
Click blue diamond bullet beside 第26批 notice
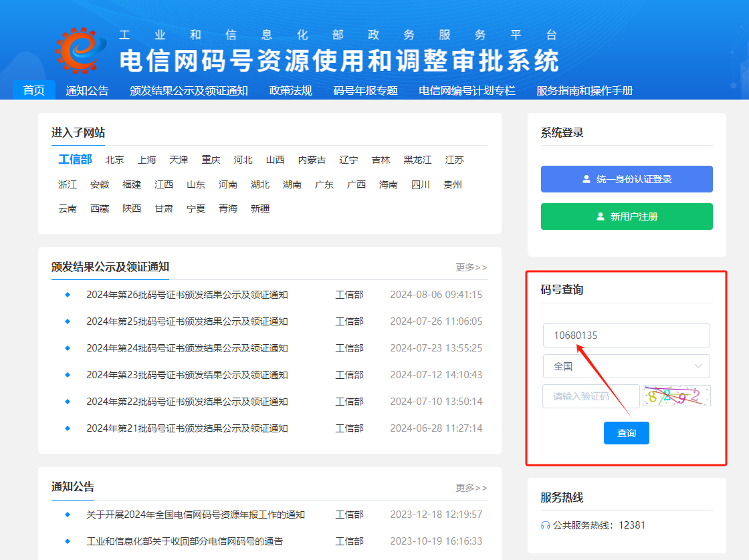67,295
